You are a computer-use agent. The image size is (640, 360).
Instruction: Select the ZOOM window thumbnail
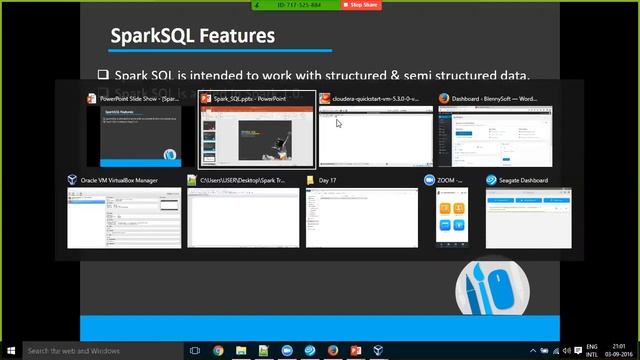(452, 217)
